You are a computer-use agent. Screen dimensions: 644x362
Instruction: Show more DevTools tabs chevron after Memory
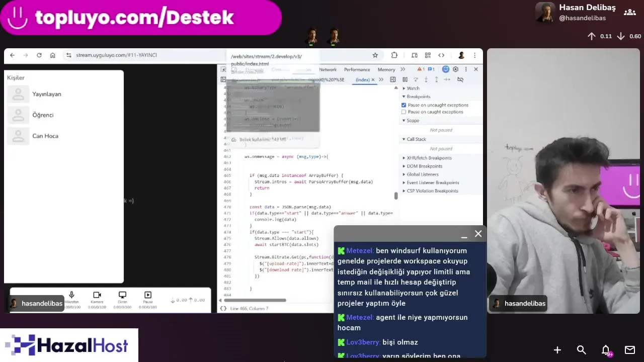click(403, 69)
